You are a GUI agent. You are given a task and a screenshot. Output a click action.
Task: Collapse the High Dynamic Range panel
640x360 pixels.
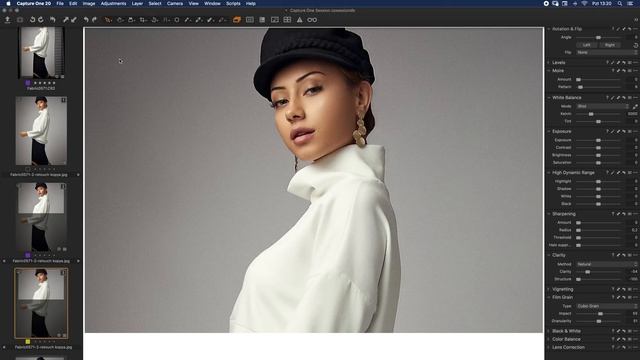tap(549, 173)
